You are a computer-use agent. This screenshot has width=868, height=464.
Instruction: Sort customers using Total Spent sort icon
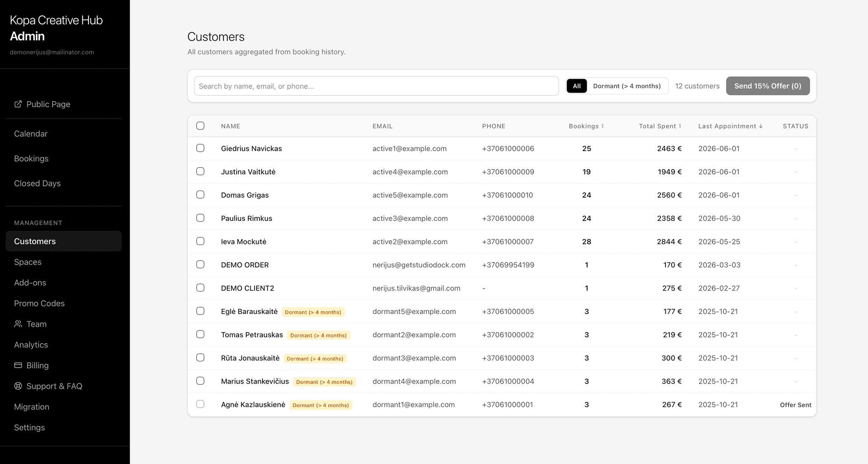pyautogui.click(x=680, y=126)
